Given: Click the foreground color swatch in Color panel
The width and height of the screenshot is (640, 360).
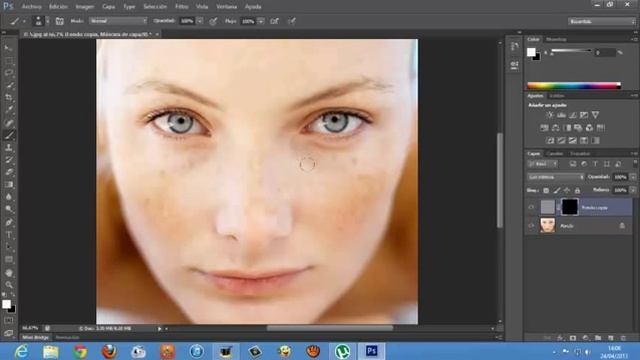Looking at the screenshot, I should pos(531,52).
